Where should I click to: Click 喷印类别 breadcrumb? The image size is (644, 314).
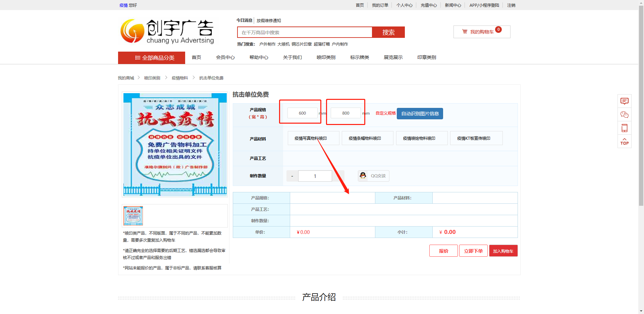point(152,78)
